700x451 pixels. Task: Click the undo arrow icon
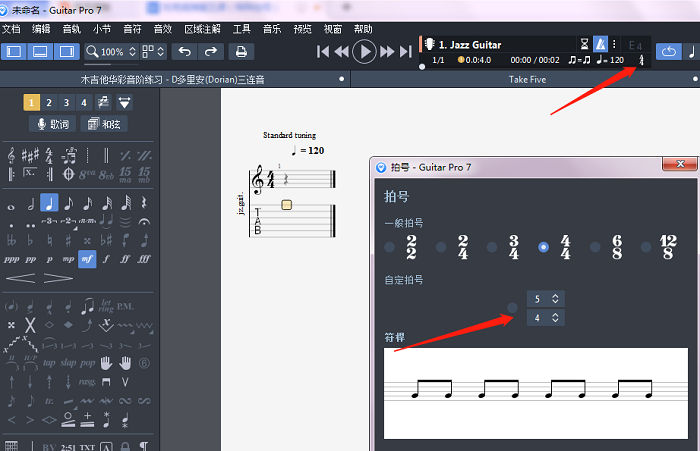tap(184, 51)
